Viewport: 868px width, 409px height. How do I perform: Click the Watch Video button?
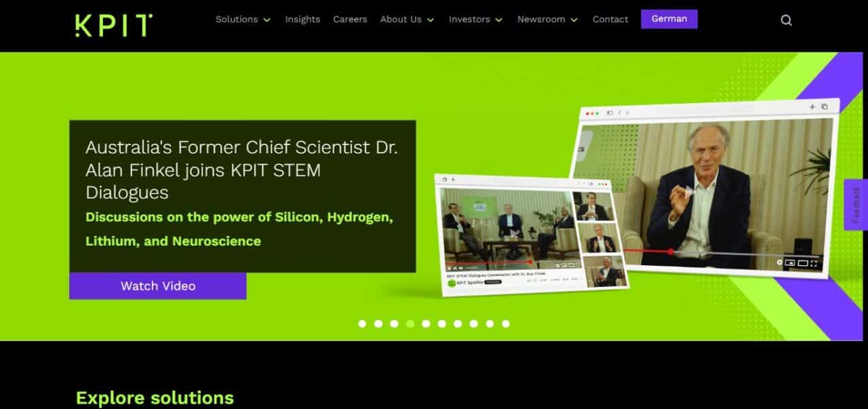158,286
